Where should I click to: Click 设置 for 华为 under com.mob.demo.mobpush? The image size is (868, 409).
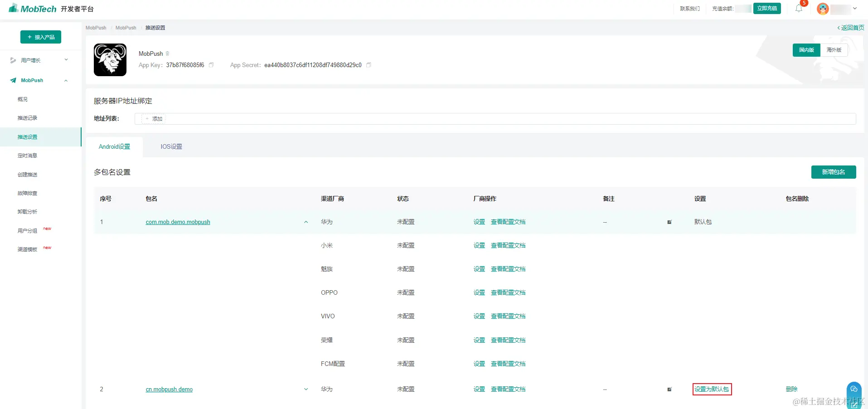point(479,222)
